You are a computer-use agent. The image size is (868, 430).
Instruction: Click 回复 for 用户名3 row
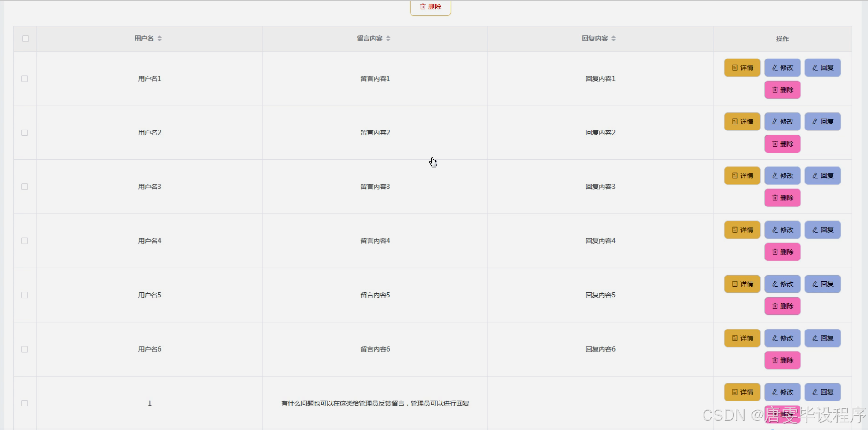coord(823,176)
